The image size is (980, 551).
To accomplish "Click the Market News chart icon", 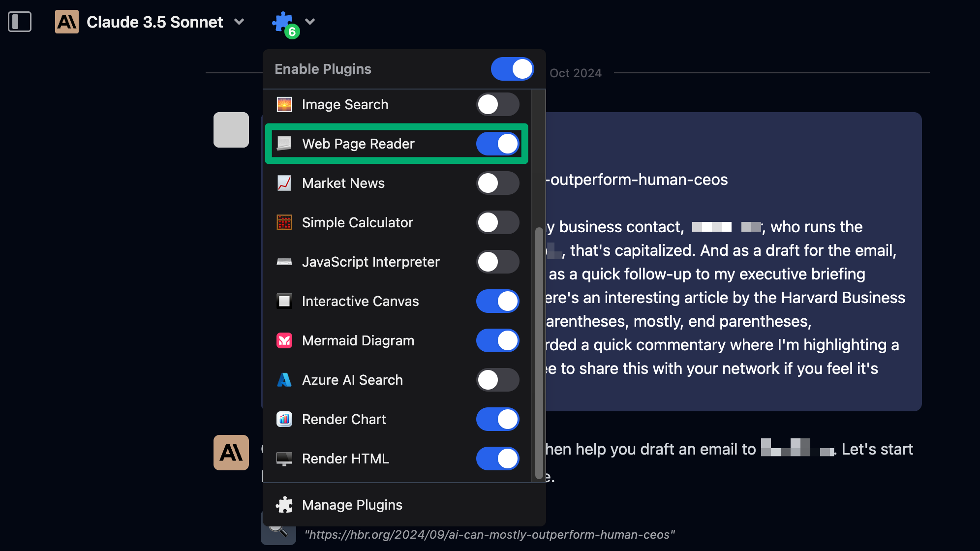I will click(x=284, y=183).
